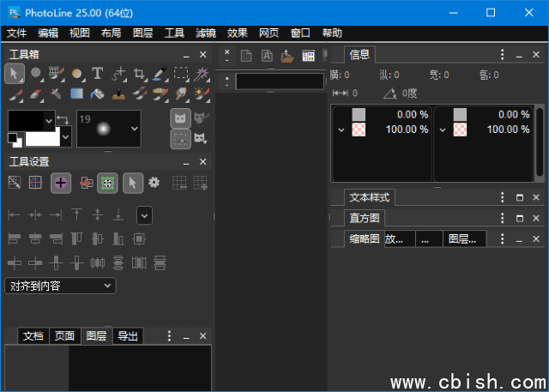Select the Eraser tool
Image resolution: width=549 pixels, height=392 pixels.
pos(35,94)
